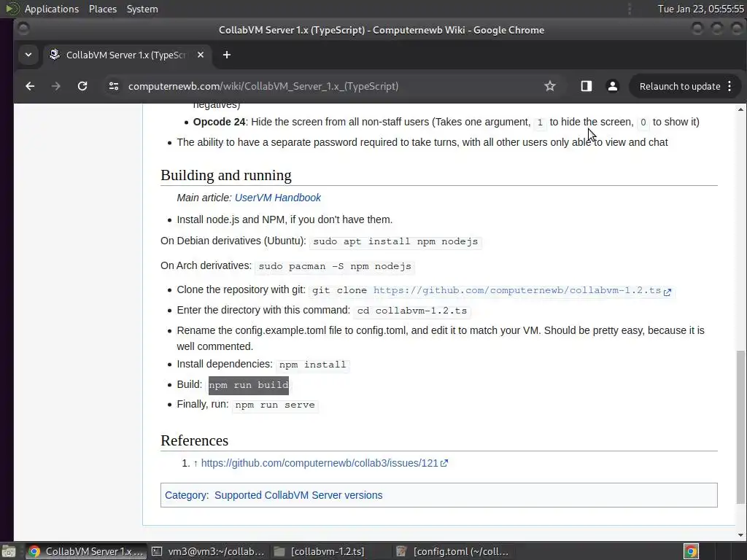The width and height of the screenshot is (747, 560).
Task: Click the npm install code text
Action: click(312, 365)
